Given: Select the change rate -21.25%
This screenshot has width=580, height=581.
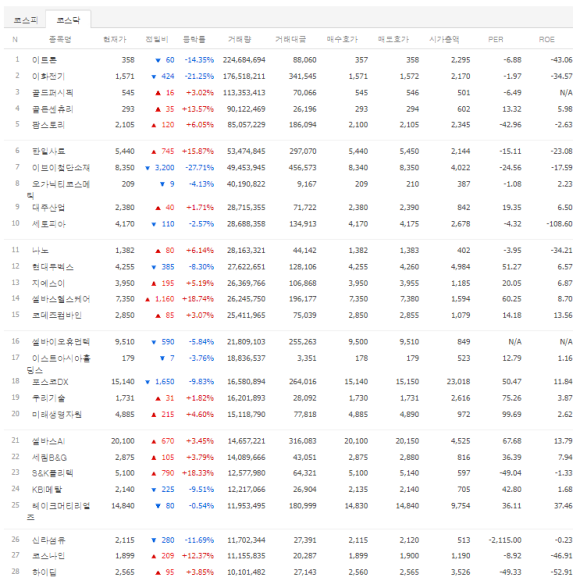Looking at the screenshot, I should [x=199, y=76].
